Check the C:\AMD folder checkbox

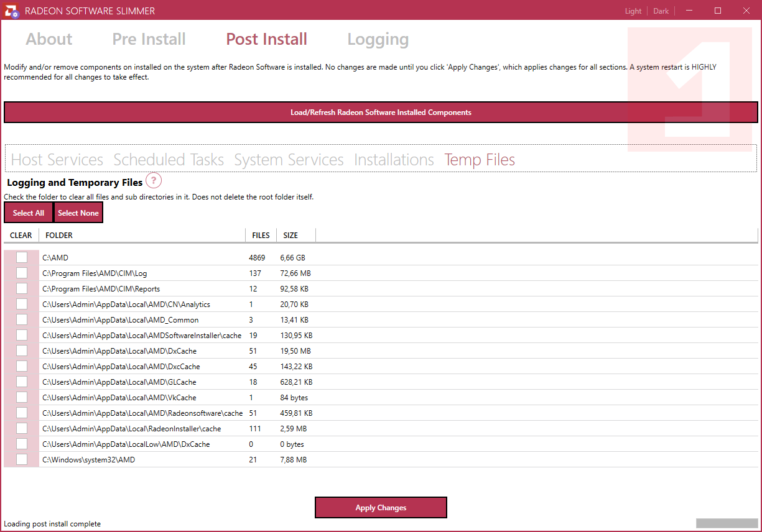pos(22,257)
